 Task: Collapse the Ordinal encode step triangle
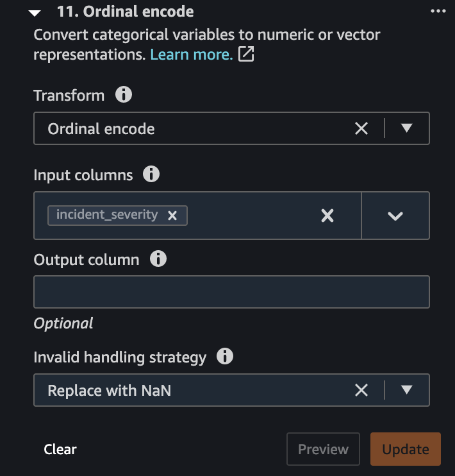click(x=35, y=13)
